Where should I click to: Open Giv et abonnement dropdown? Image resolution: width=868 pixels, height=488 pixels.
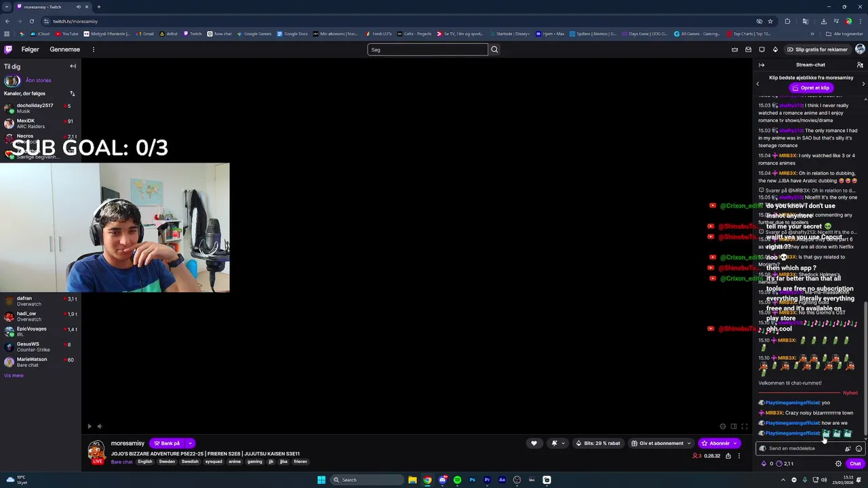(x=661, y=443)
